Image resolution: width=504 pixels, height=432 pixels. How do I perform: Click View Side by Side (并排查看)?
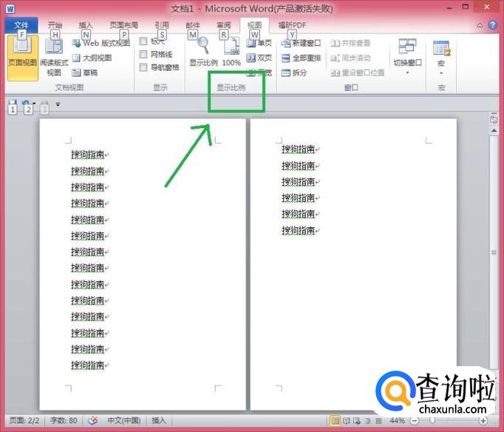pos(350,43)
